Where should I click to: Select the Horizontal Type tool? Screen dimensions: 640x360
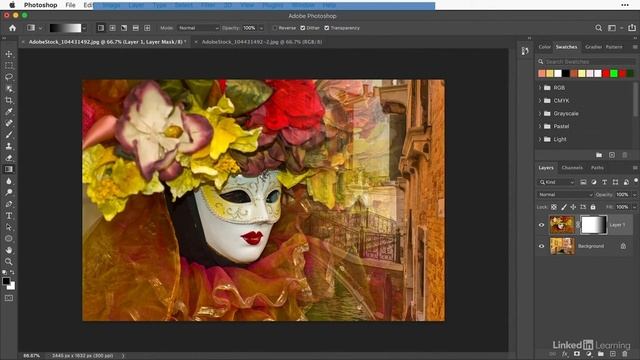point(9,216)
